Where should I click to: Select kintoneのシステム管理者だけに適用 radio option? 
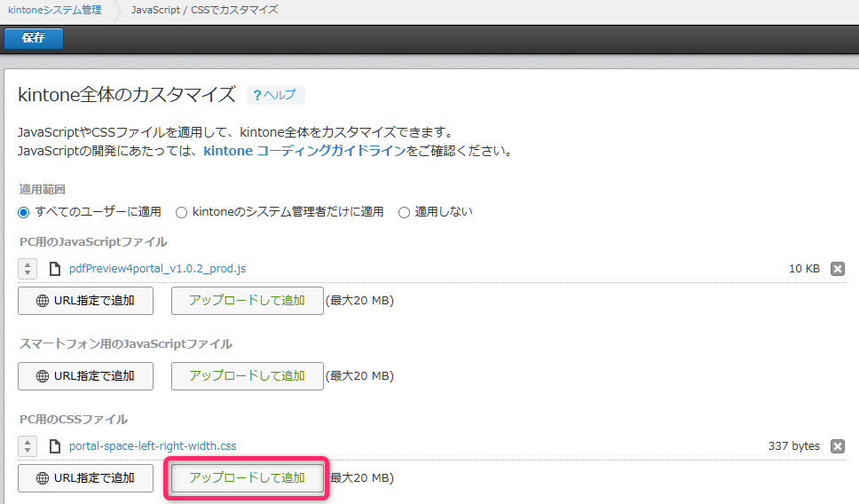181,212
